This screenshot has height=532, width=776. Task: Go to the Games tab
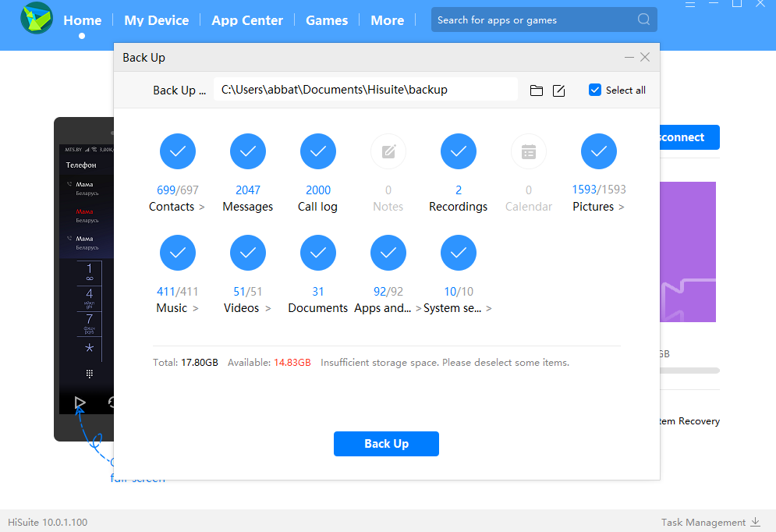(327, 20)
